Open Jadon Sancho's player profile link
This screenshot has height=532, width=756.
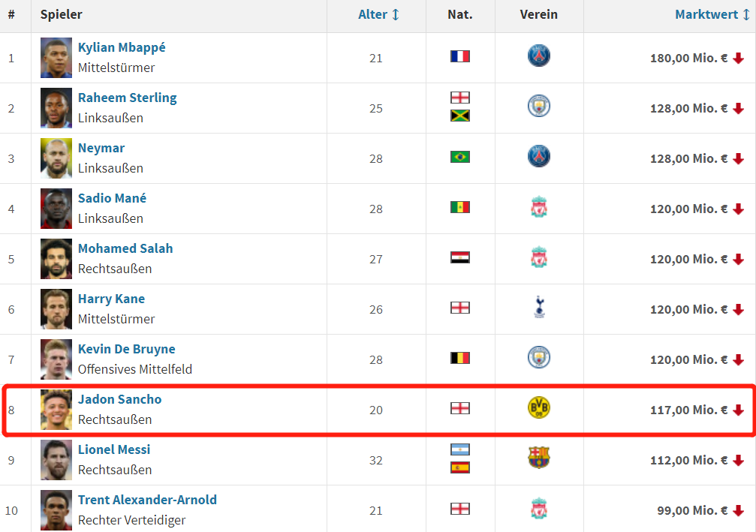(x=119, y=399)
